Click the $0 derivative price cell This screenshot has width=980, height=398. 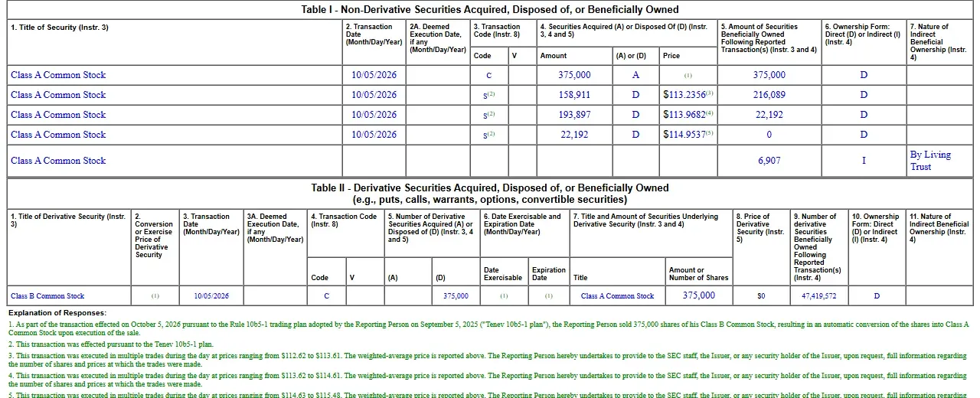point(761,296)
